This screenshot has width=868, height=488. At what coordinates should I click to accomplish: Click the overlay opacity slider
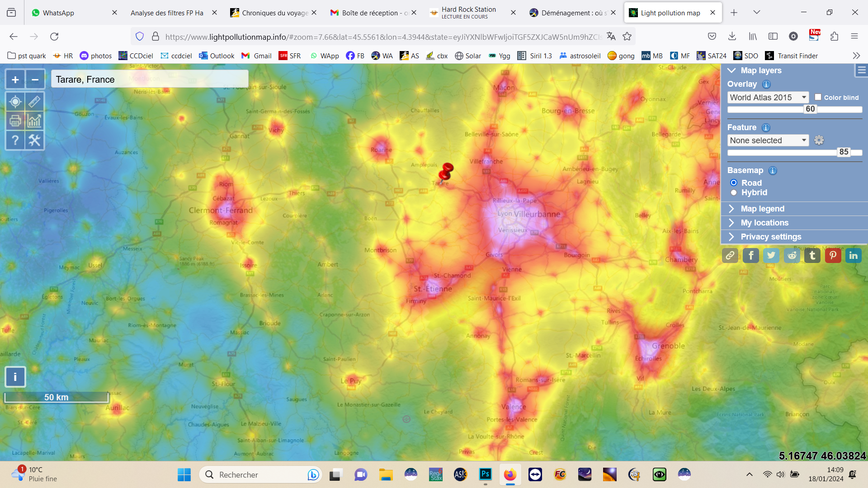[x=810, y=109]
